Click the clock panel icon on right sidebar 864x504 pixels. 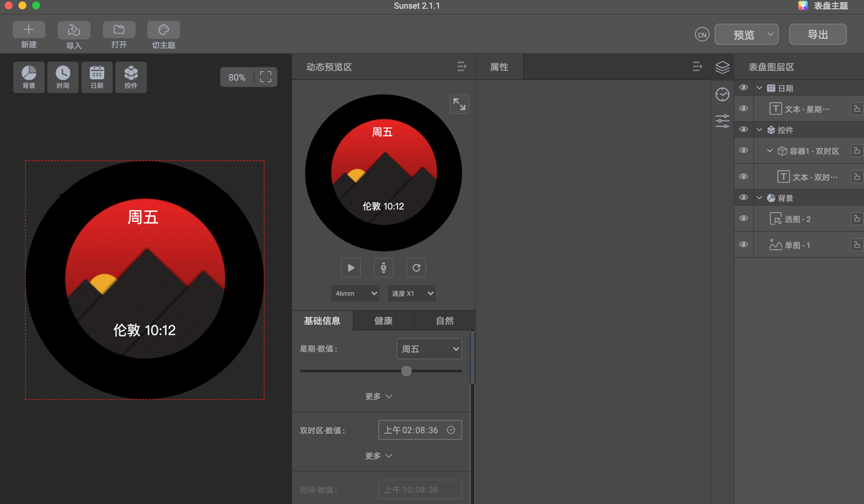pos(722,94)
